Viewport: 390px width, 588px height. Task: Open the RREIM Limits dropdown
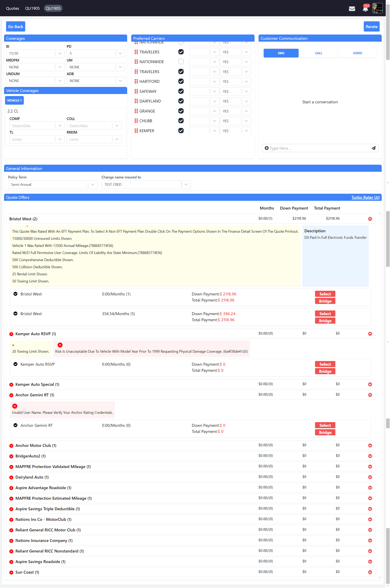coord(94,139)
